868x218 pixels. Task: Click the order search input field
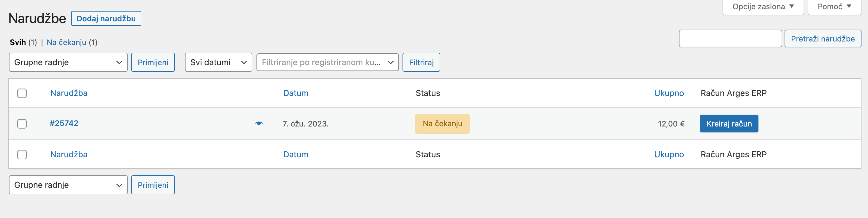[730, 38]
